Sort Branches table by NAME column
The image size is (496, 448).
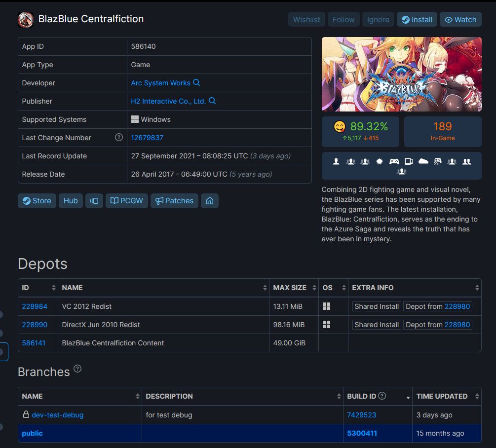(x=80, y=396)
